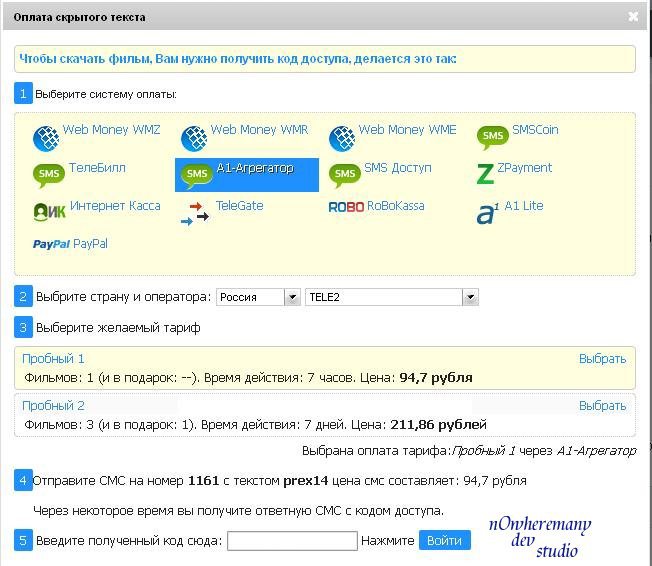This screenshot has width=652, height=566.
Task: Select Web Money WME payment link
Action: point(408,130)
